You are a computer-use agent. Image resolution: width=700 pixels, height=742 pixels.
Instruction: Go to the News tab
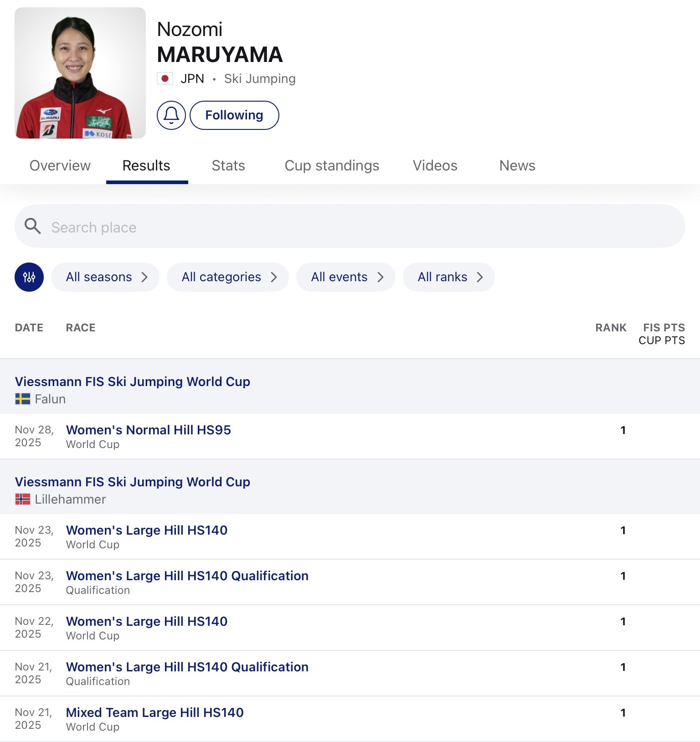(x=517, y=165)
